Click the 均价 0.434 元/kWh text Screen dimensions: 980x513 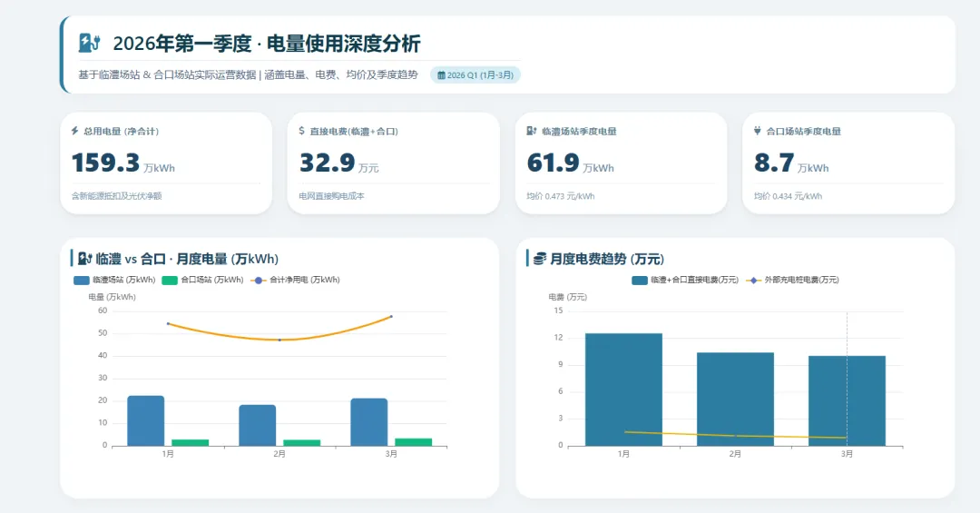click(789, 196)
